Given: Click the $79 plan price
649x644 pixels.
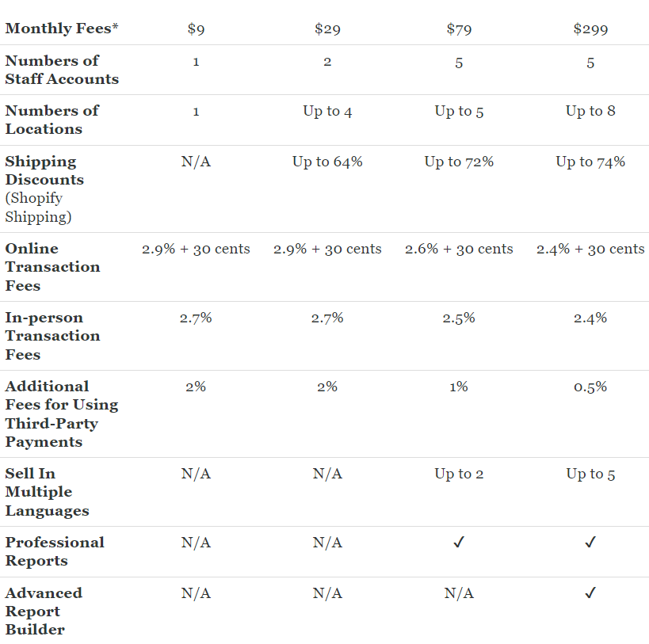Looking at the screenshot, I should point(459,29).
